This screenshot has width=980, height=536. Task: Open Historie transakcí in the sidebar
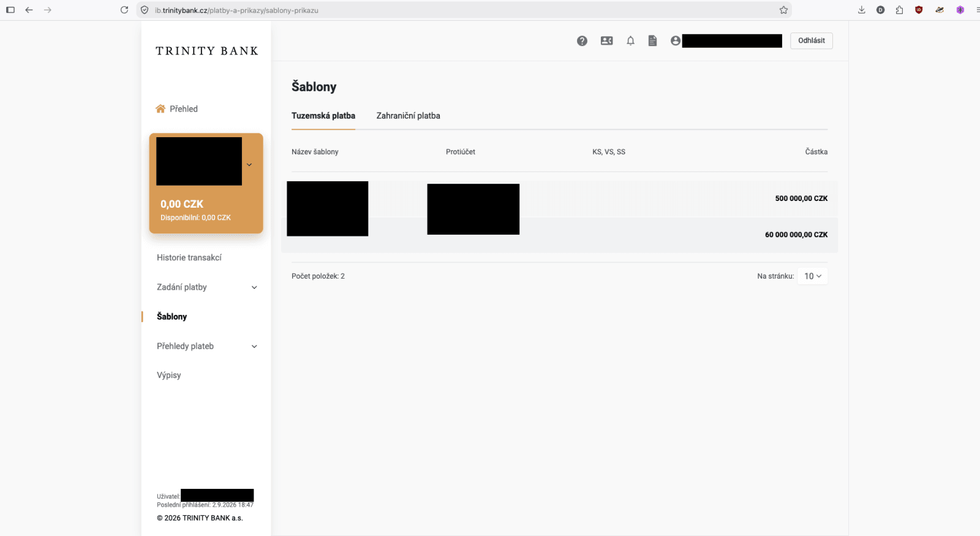coord(189,258)
